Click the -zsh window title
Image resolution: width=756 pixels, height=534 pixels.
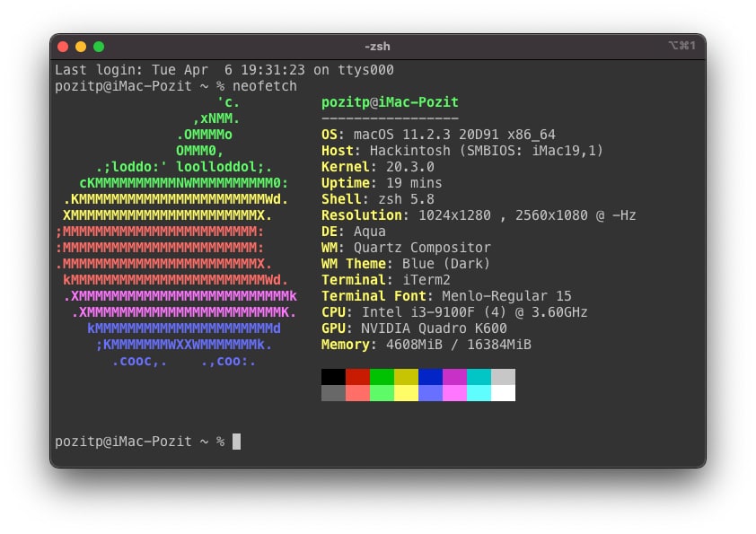pyautogui.click(x=377, y=47)
